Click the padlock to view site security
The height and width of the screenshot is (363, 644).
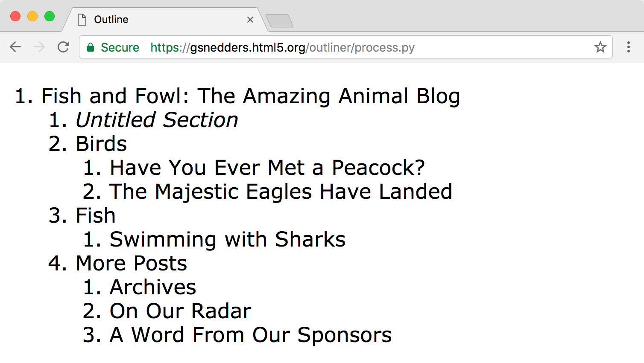pos(91,47)
